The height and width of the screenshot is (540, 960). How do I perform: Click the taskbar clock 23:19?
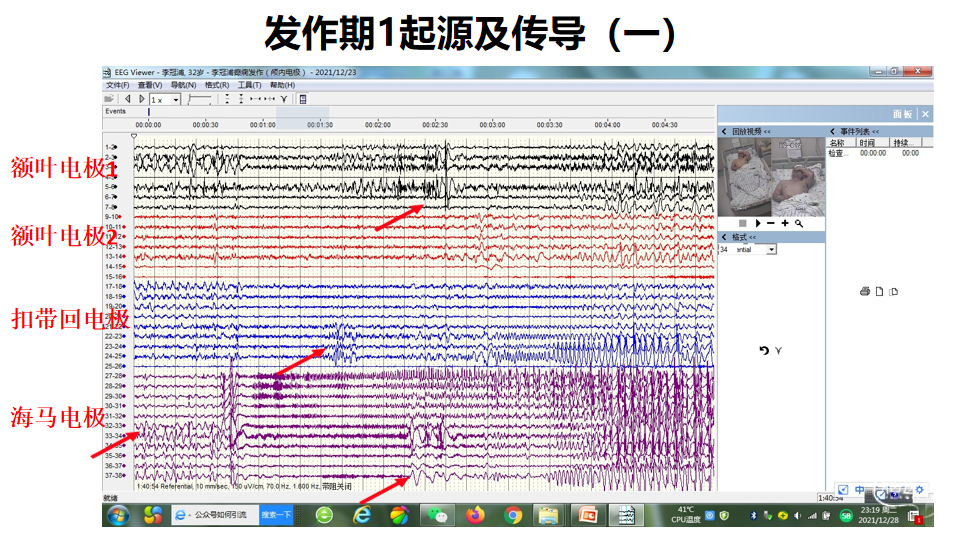878,515
